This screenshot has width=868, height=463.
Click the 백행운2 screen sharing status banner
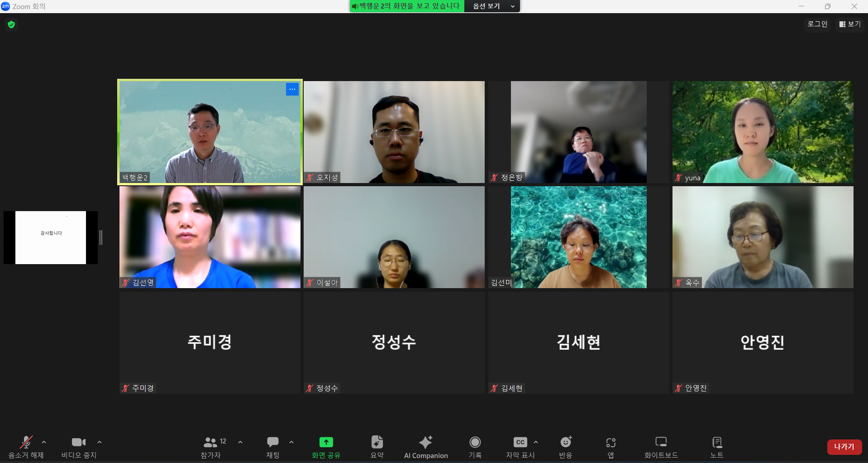[407, 6]
